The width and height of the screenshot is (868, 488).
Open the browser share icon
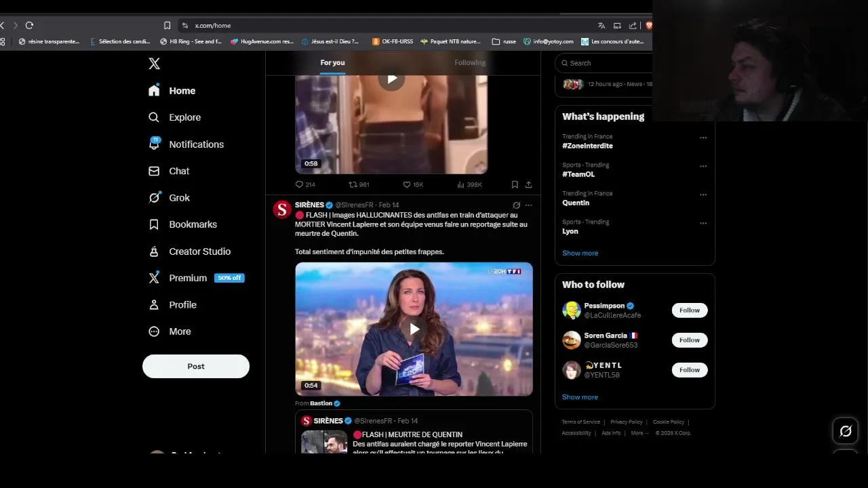coord(633,25)
